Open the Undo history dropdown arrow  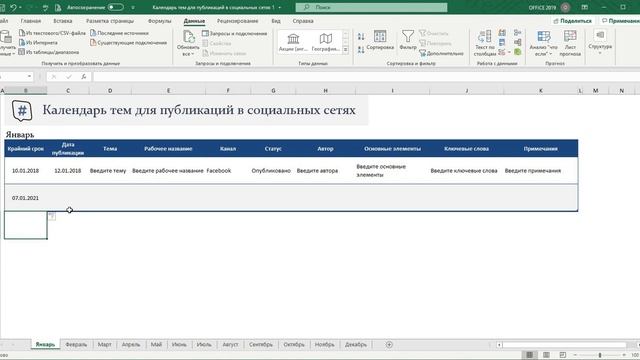pyautogui.click(x=20, y=8)
